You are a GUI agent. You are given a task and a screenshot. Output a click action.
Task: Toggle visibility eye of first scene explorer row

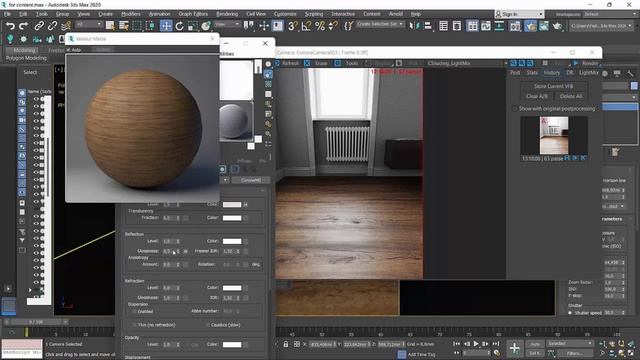(36, 99)
